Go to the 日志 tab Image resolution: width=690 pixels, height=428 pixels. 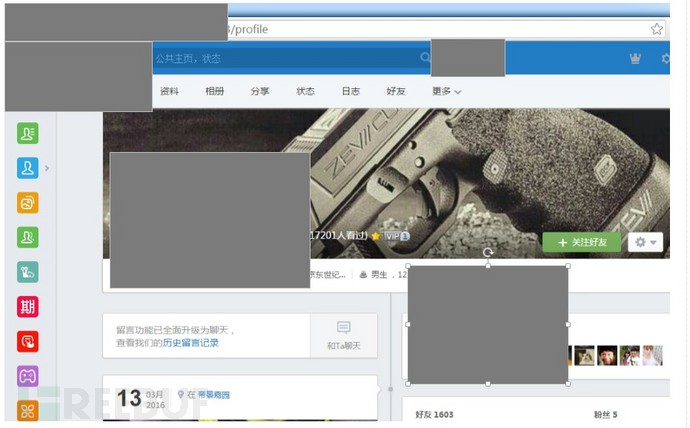[x=351, y=91]
